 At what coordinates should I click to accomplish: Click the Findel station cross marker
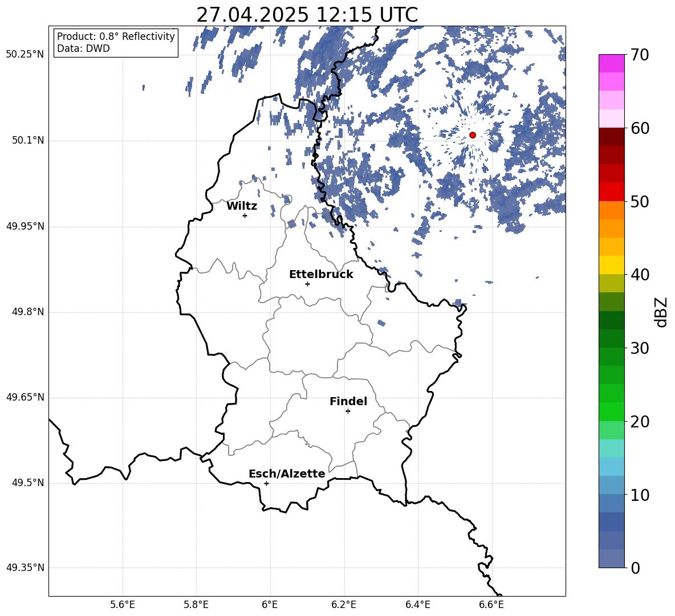pyautogui.click(x=348, y=411)
